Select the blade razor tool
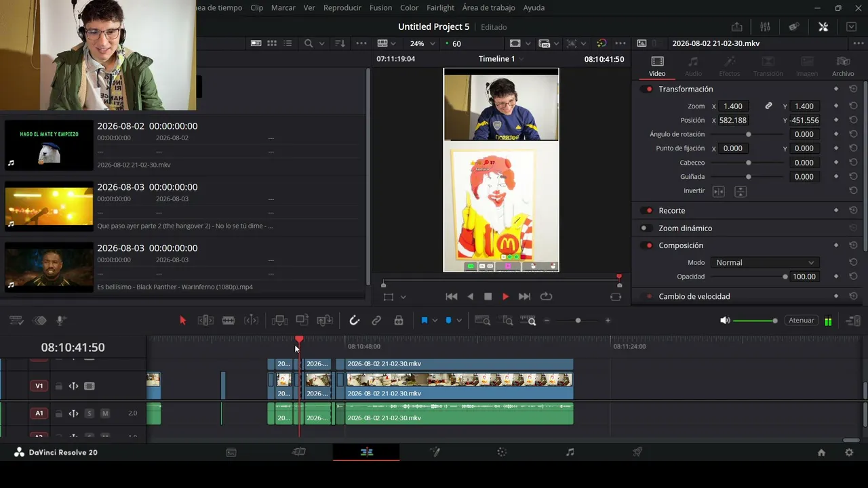Image resolution: width=868 pixels, height=488 pixels. [x=229, y=321]
